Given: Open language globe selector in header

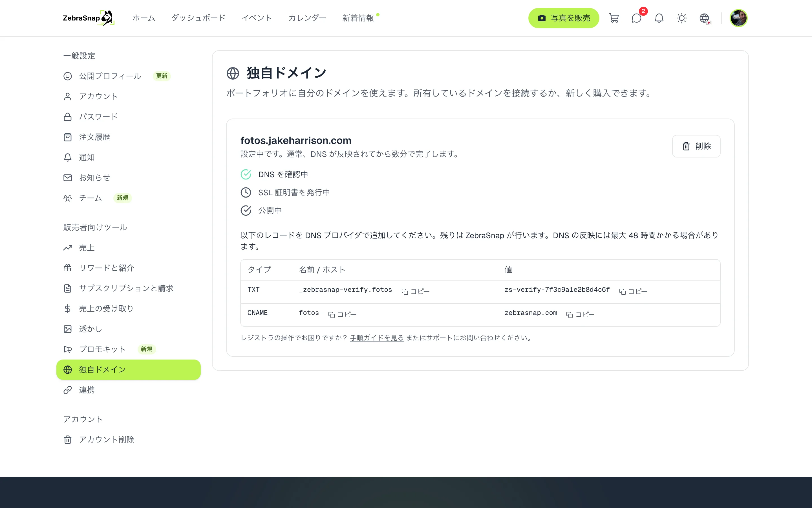Looking at the screenshot, I should click(704, 18).
